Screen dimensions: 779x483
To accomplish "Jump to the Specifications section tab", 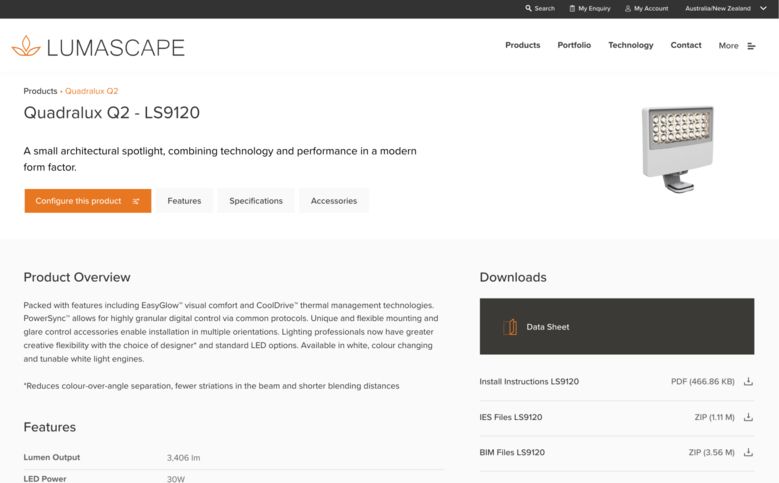I will tap(256, 201).
